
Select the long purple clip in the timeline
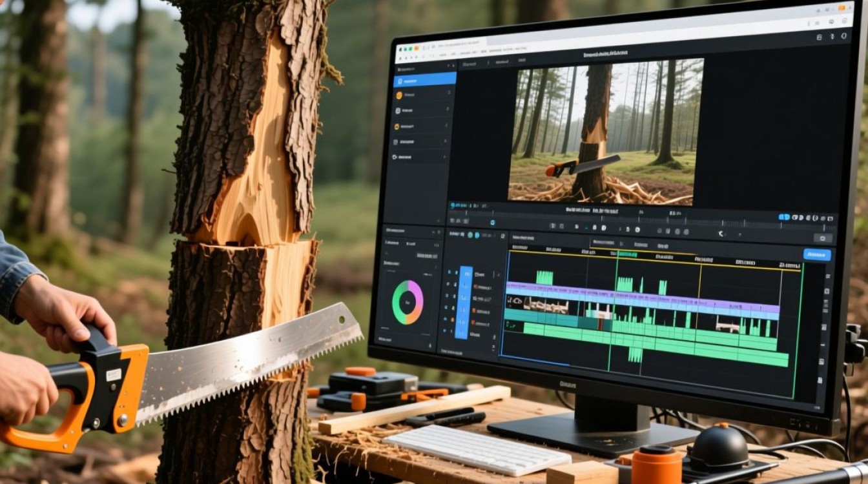643,297
